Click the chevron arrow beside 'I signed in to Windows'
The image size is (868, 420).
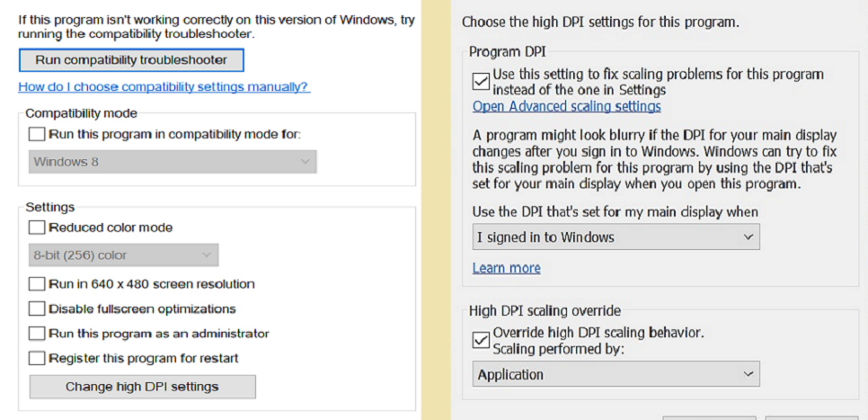[748, 237]
